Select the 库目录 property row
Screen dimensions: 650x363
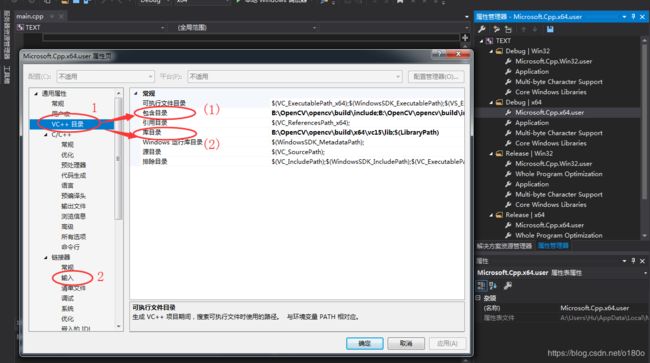[x=297, y=132]
